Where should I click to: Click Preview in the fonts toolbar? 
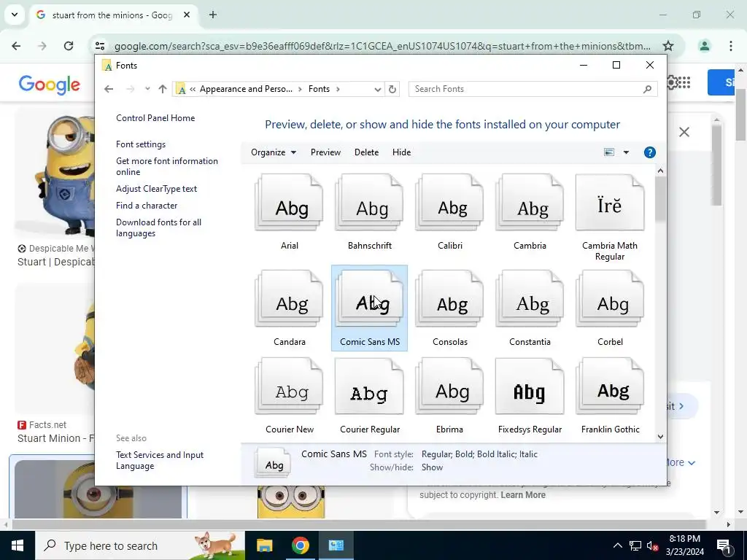325,152
